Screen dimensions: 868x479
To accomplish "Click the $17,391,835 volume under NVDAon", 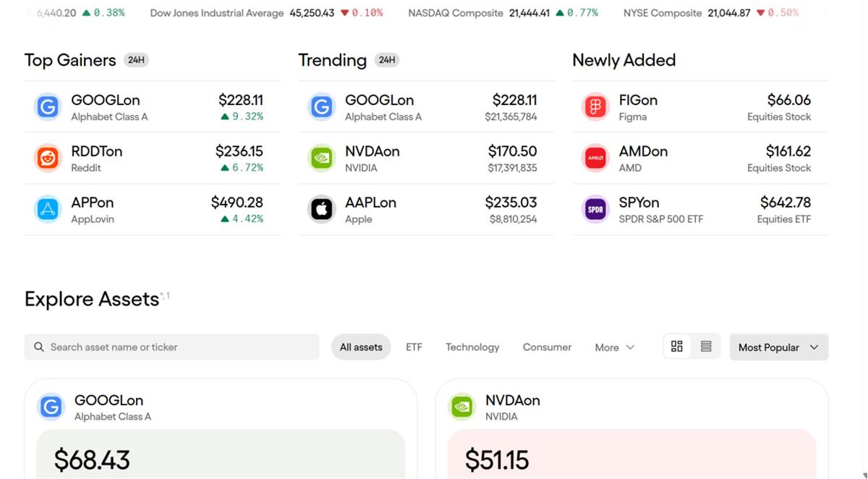I will pyautogui.click(x=512, y=168).
